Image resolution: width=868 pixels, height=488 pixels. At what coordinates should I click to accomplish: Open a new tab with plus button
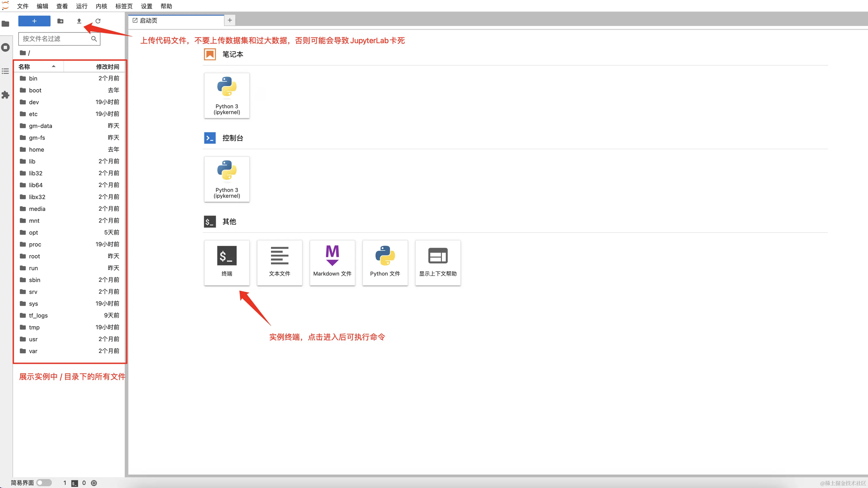[x=229, y=20]
